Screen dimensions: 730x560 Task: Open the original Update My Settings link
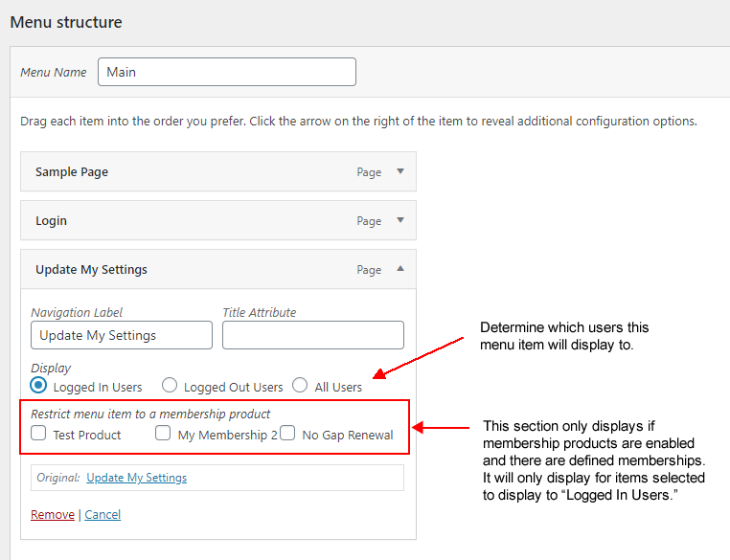pyautogui.click(x=136, y=478)
